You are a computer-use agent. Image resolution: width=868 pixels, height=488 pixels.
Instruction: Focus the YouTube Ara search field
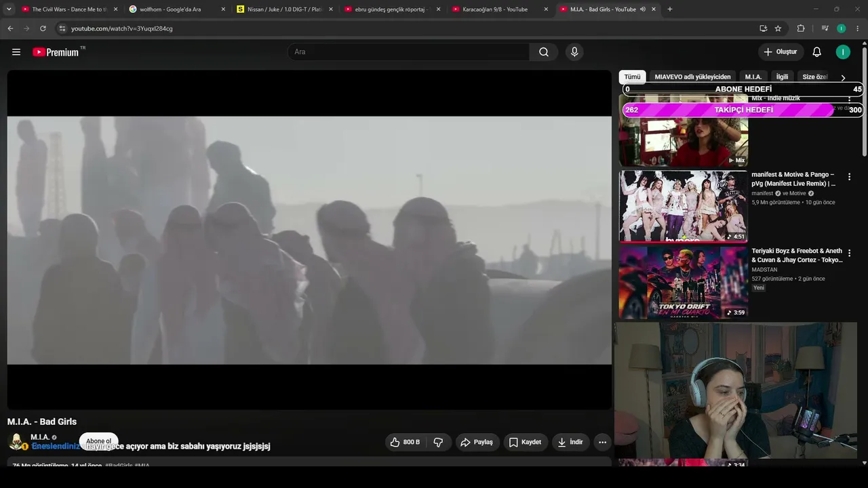(409, 52)
